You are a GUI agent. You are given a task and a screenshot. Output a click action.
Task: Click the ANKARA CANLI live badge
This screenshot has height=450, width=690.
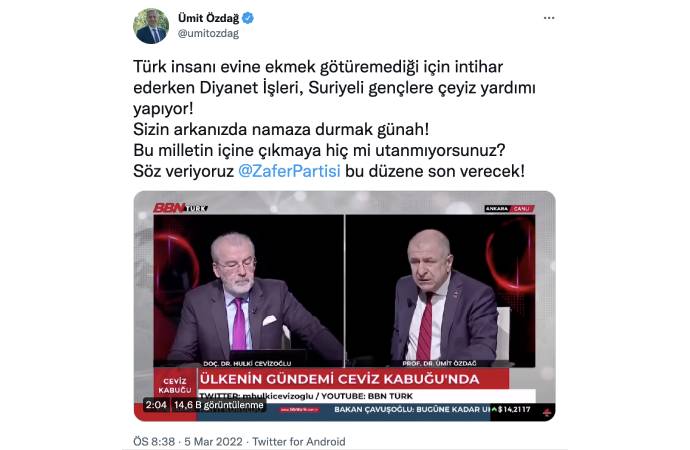click(x=509, y=209)
